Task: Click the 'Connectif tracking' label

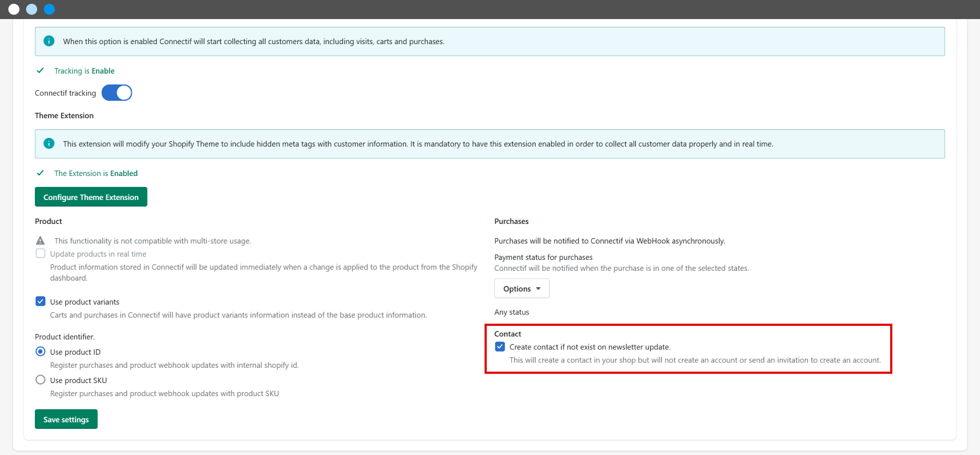Action: point(65,93)
